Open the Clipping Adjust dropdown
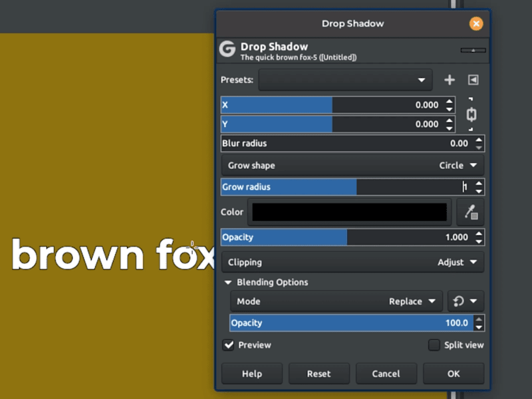Image resolution: width=532 pixels, height=399 pixels. coord(353,262)
